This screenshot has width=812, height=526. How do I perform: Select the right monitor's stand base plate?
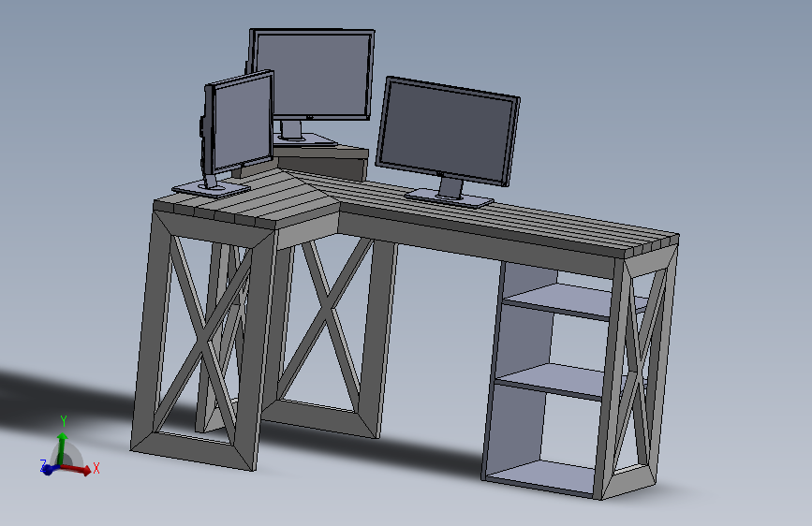tap(449, 198)
